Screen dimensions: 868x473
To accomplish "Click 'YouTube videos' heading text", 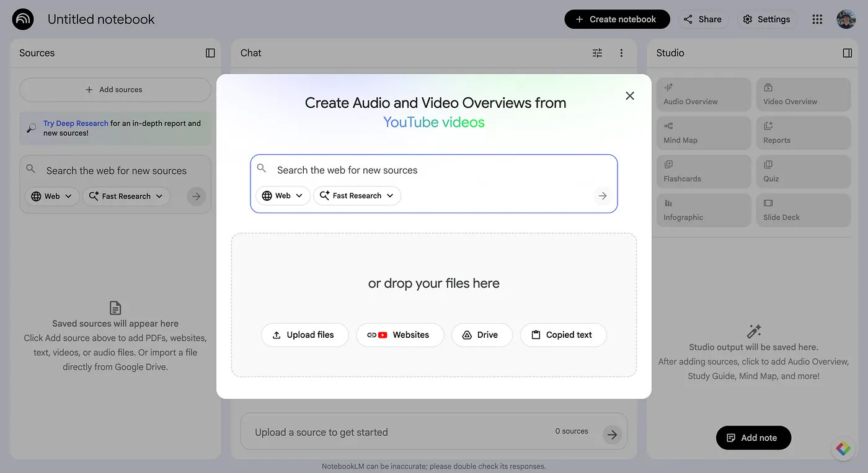I will click(x=434, y=122).
